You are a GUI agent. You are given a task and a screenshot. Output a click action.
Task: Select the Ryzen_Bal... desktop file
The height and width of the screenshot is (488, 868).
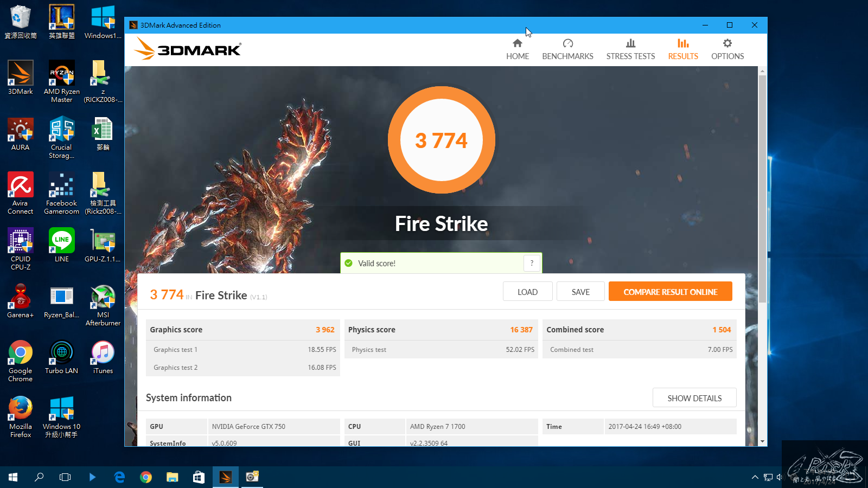point(62,301)
